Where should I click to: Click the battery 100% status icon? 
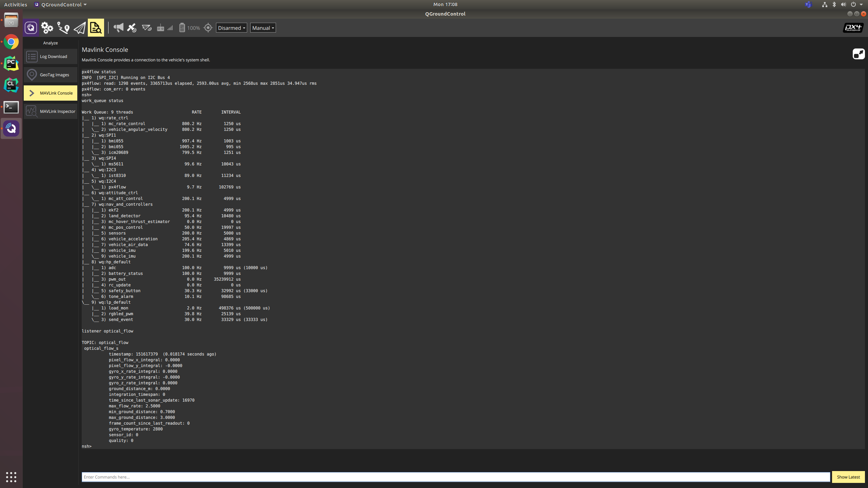pos(188,28)
